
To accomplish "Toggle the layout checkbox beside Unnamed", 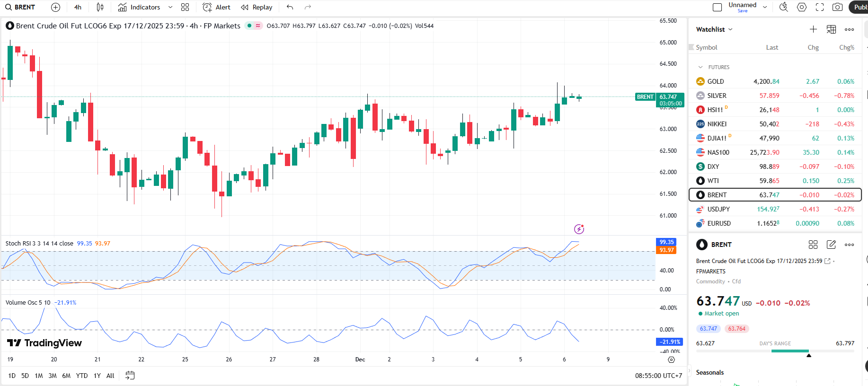I will click(x=717, y=7).
